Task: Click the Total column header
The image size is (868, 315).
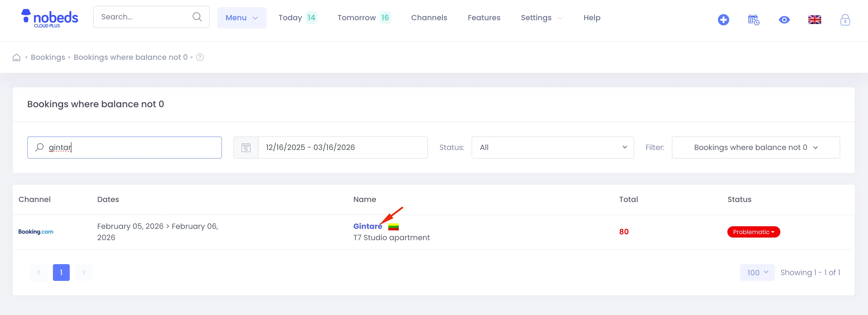Action: pos(628,200)
